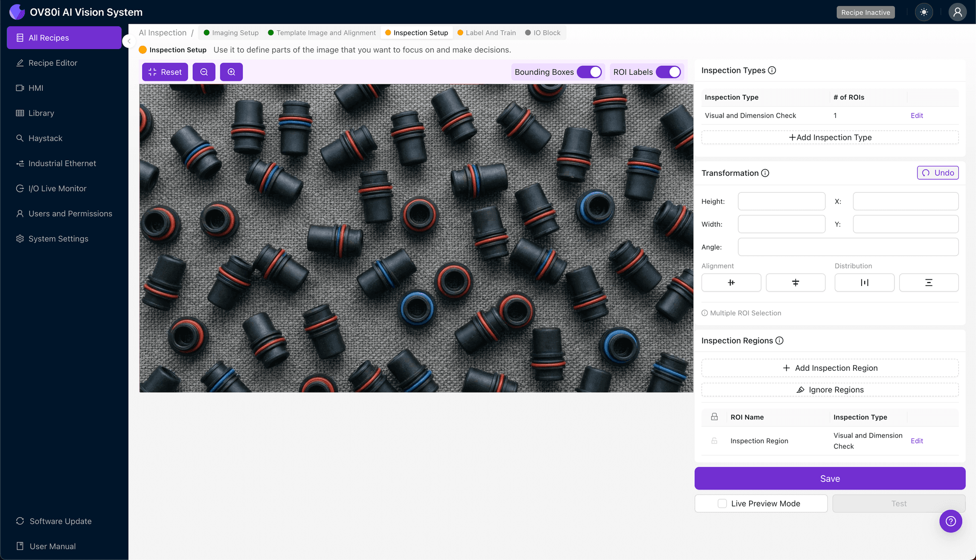Click the lock icon in ROI table header
Screen dimensions: 976x560
pos(714,417)
